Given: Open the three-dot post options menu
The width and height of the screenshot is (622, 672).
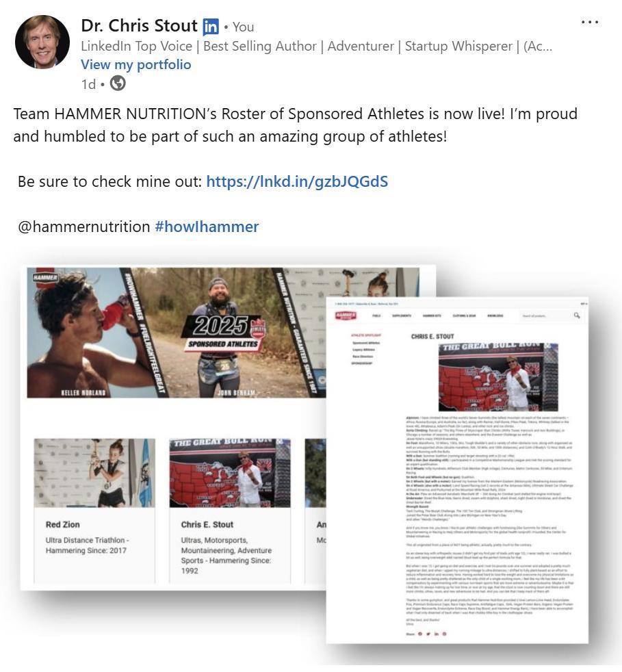Looking at the screenshot, I should pos(589,22).
